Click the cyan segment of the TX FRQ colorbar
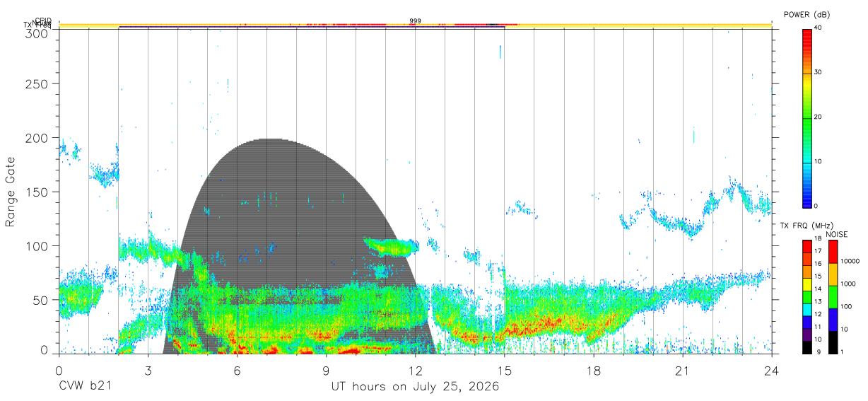Screen dimensions: 868x401 807,310
